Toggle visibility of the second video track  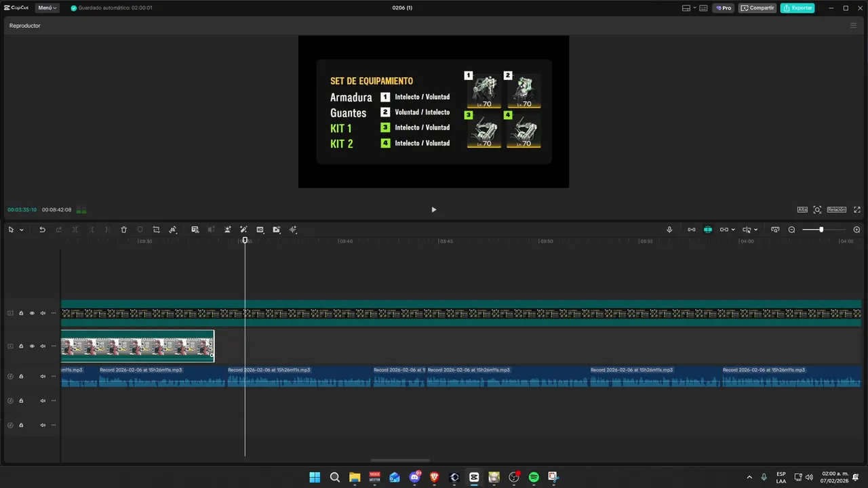pyautogui.click(x=32, y=346)
